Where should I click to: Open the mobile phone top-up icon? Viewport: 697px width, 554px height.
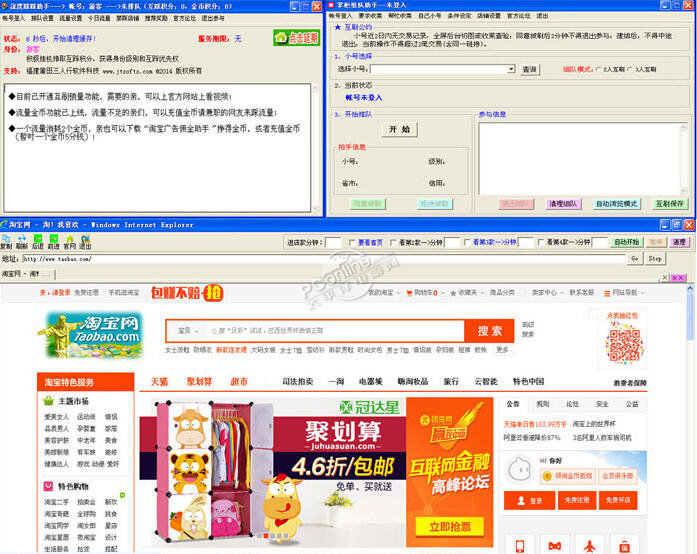coord(519,546)
